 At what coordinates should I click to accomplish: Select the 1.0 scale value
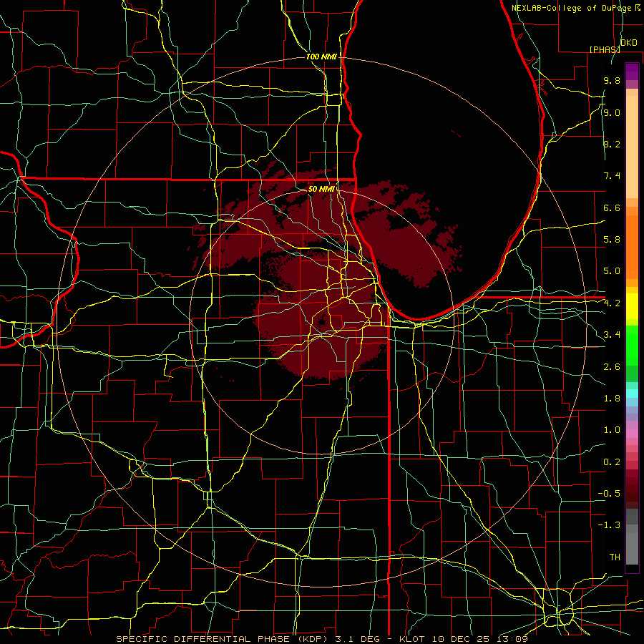(x=612, y=430)
